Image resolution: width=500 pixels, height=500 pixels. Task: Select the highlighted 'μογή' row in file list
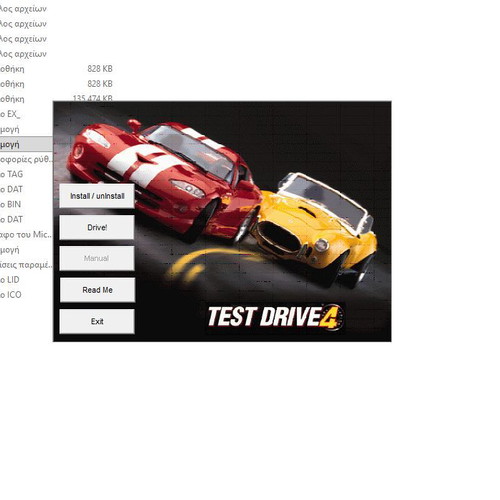(x=26, y=144)
